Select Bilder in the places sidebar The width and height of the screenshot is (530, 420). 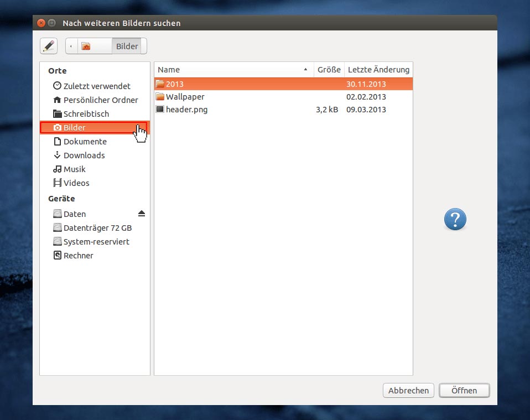coord(95,127)
